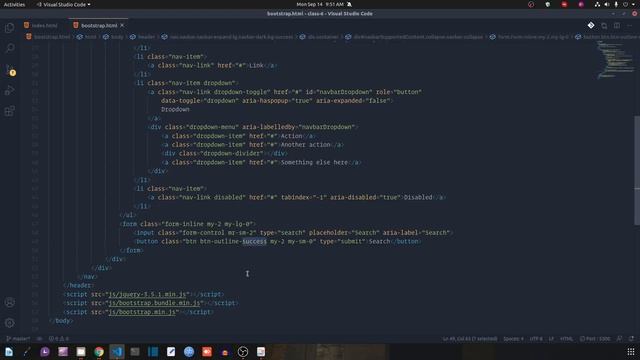The image size is (640, 360).
Task: Show Applications grid at the dock's end
Action: (x=631, y=351)
